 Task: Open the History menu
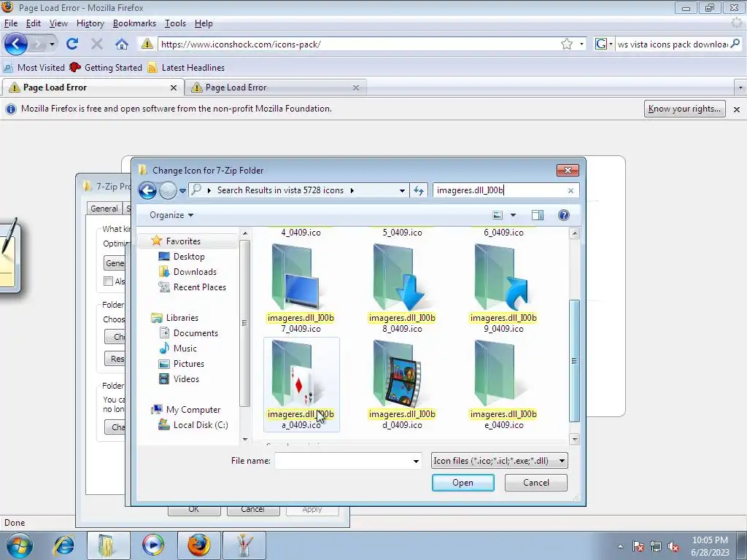tap(90, 23)
